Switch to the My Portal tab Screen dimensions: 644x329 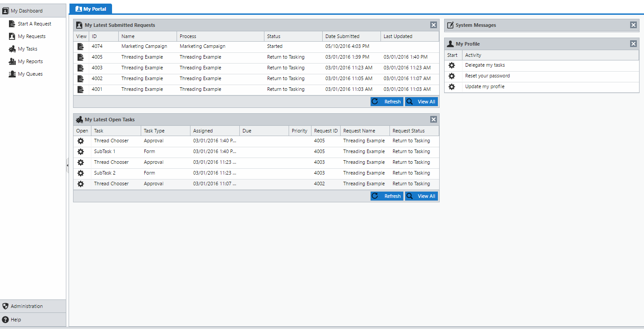pyautogui.click(x=91, y=9)
